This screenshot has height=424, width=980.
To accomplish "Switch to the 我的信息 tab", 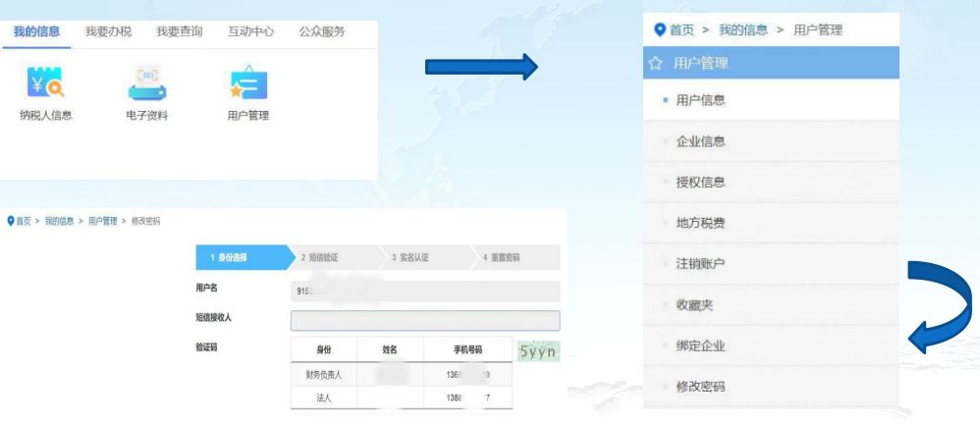I will tap(37, 31).
